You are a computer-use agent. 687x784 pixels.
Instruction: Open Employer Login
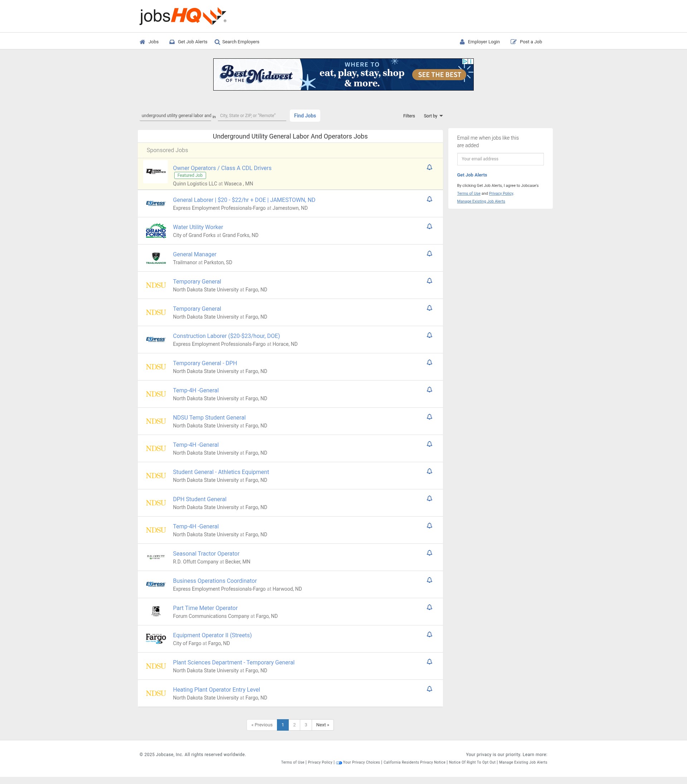[479, 42]
